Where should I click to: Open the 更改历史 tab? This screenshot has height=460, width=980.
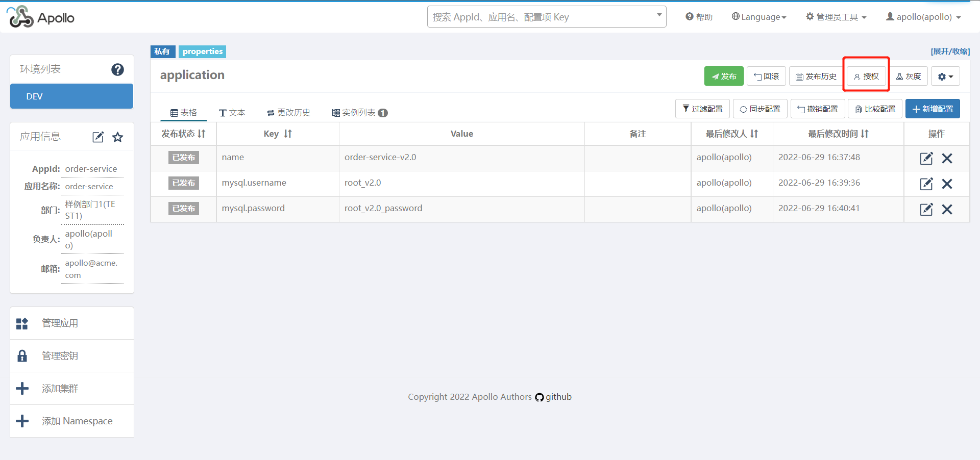[288, 113]
